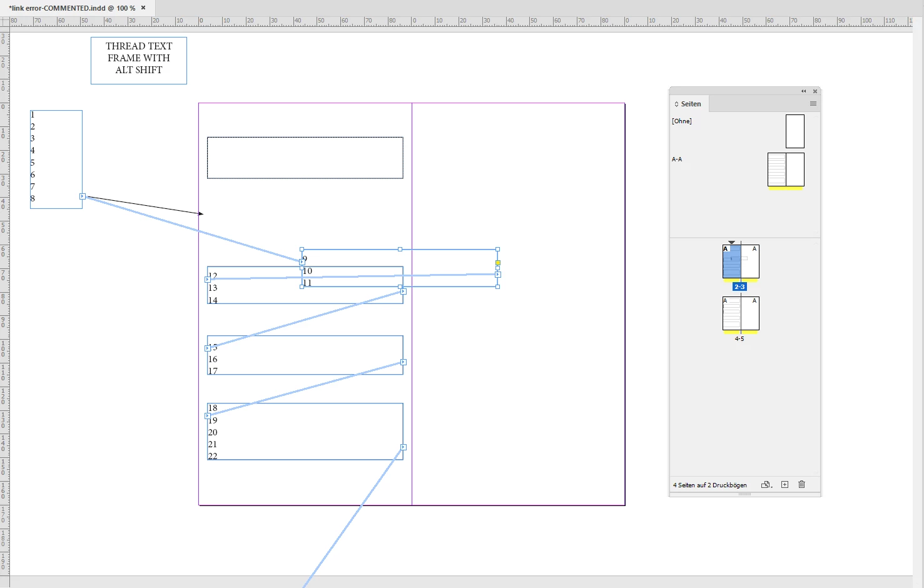Click the in port of the 15-17 text frame
The image size is (924, 588).
click(208, 348)
